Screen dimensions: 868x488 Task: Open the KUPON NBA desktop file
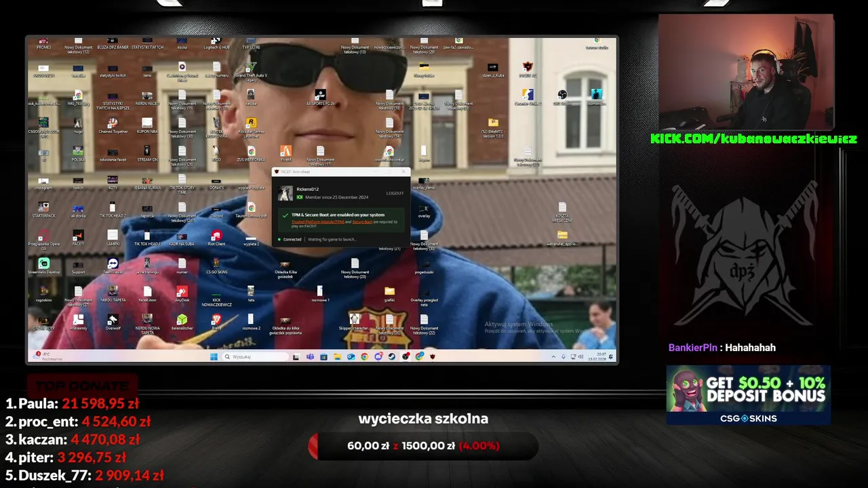[x=147, y=126]
